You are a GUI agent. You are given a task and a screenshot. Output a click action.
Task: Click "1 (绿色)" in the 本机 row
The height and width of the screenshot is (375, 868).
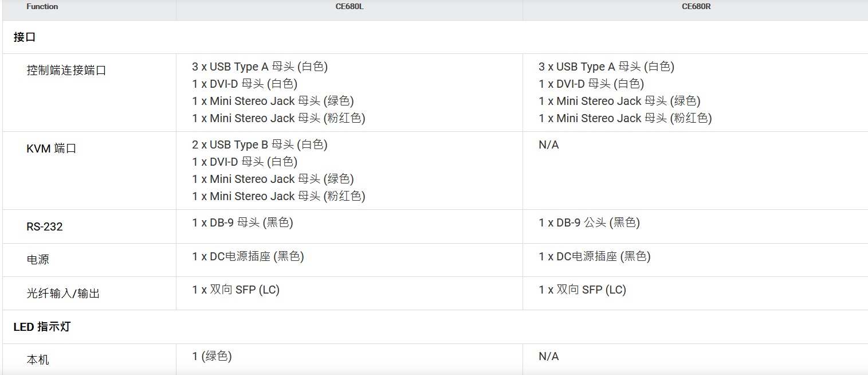tap(212, 356)
